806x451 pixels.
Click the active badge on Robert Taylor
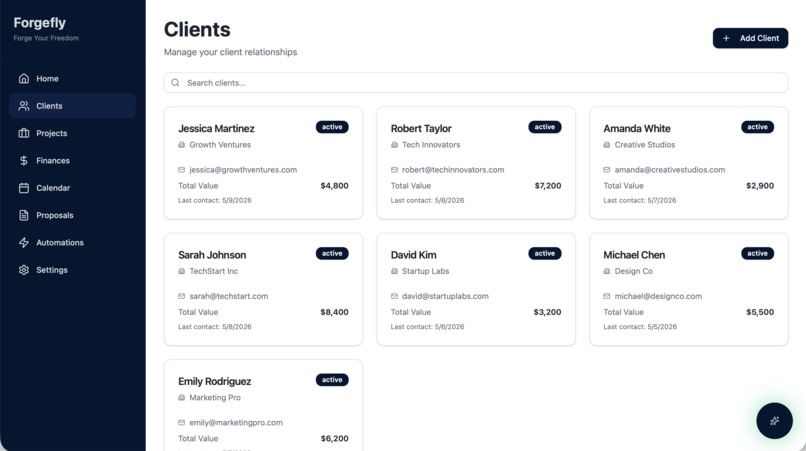(x=545, y=127)
